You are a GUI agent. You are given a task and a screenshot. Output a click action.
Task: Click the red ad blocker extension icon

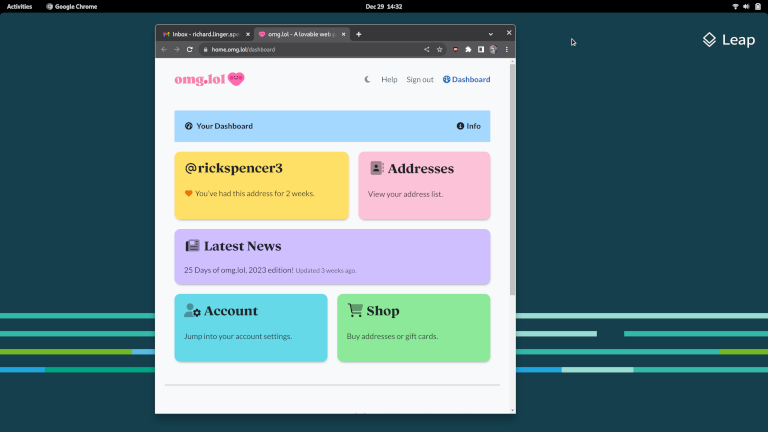(456, 49)
